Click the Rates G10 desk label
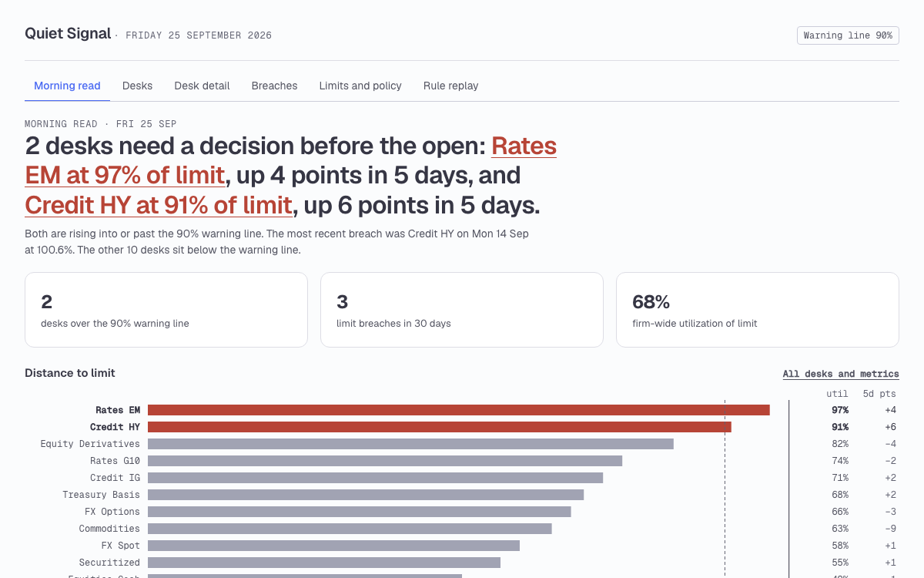This screenshot has height=578, width=924. (115, 461)
